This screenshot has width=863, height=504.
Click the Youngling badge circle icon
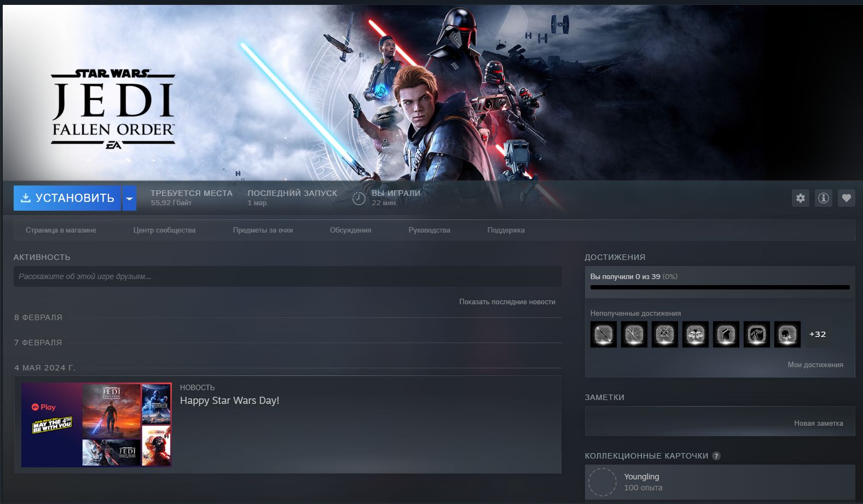click(603, 482)
